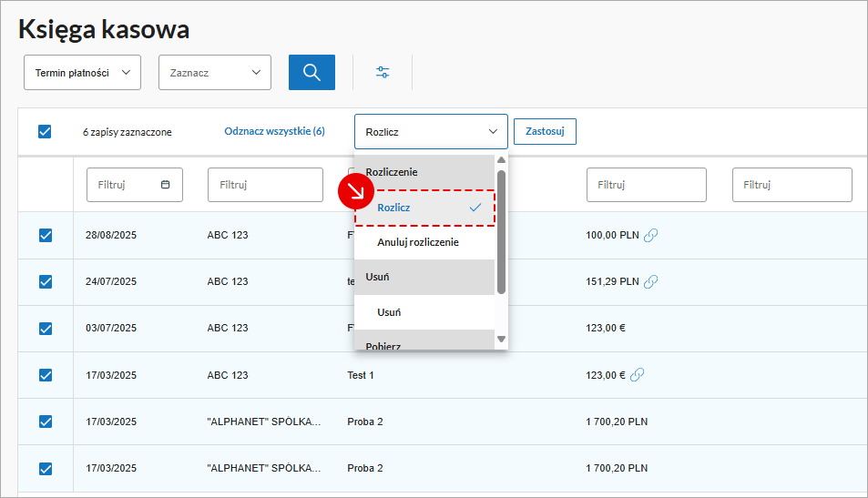The width and height of the screenshot is (868, 498).
Task: Open the filter settings sliders icon
Action: click(x=383, y=73)
